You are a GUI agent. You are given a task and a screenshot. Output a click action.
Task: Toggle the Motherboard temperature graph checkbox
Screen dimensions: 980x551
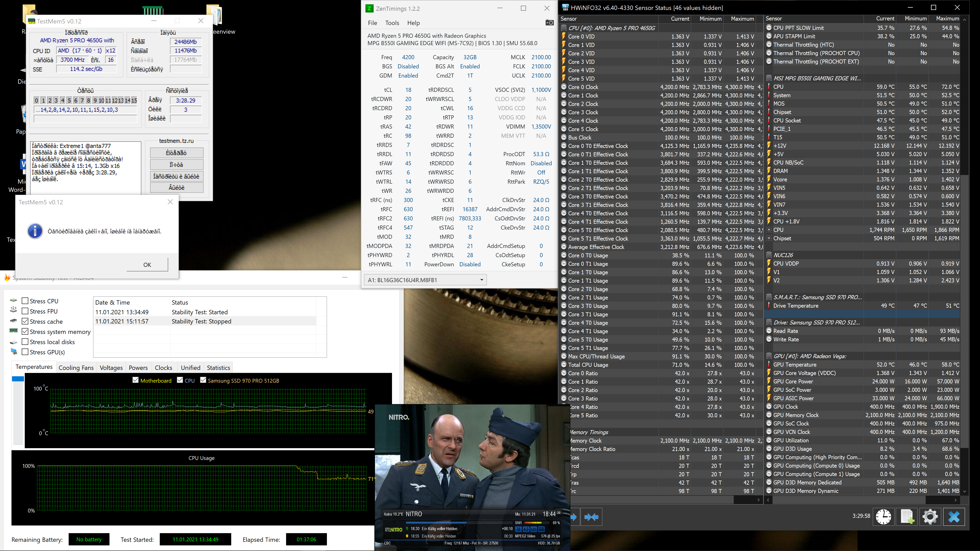[x=136, y=380]
